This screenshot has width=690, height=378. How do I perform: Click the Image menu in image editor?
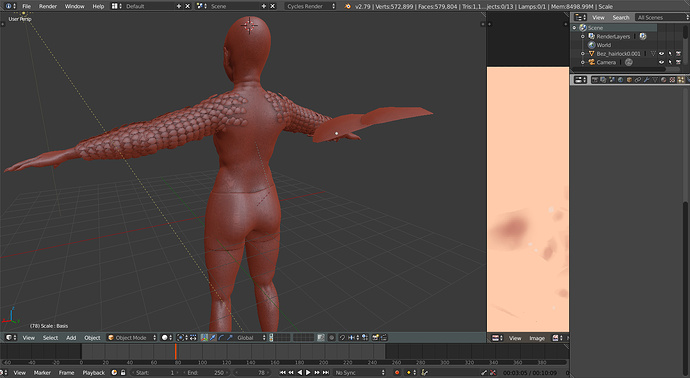(537, 338)
